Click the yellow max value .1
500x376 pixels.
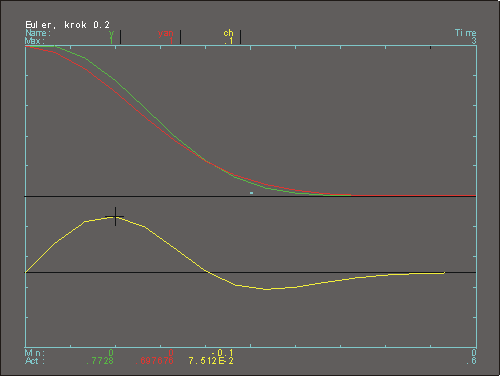tap(229, 41)
